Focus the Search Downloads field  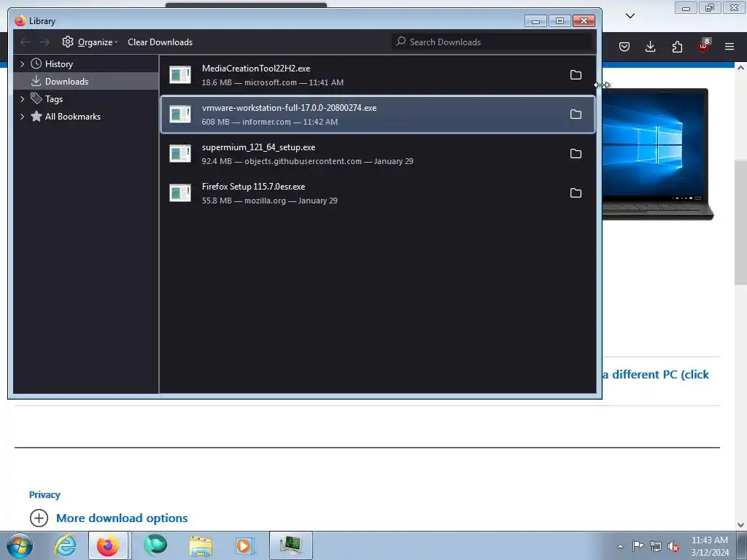point(492,42)
